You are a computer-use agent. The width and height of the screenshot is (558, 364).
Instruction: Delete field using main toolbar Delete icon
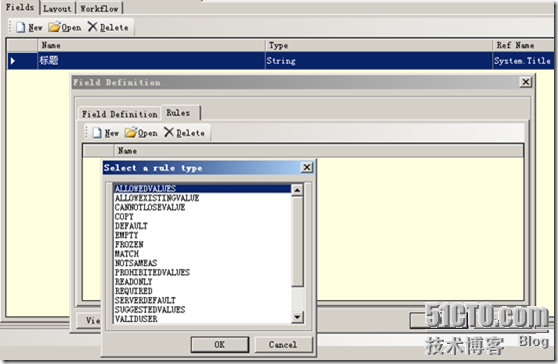pyautogui.click(x=92, y=27)
